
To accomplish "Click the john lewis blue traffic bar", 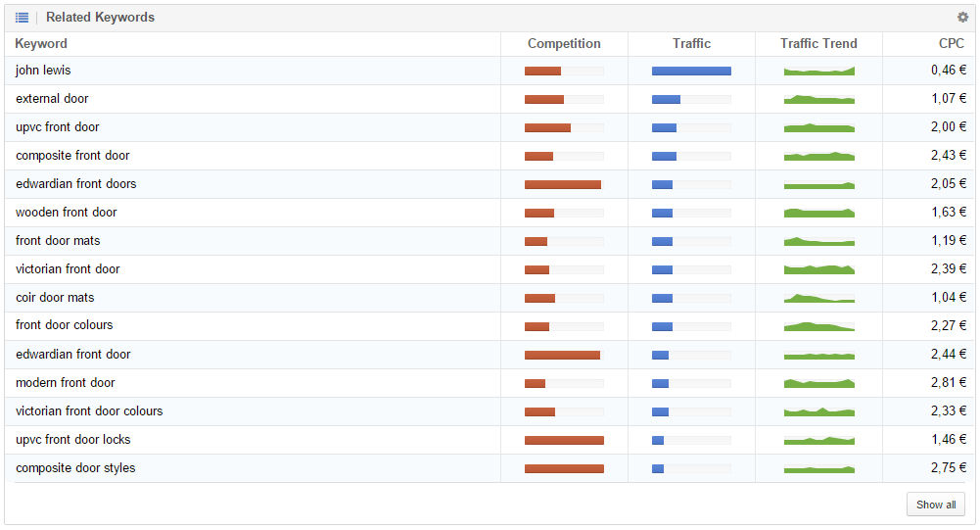I will 691,72.
